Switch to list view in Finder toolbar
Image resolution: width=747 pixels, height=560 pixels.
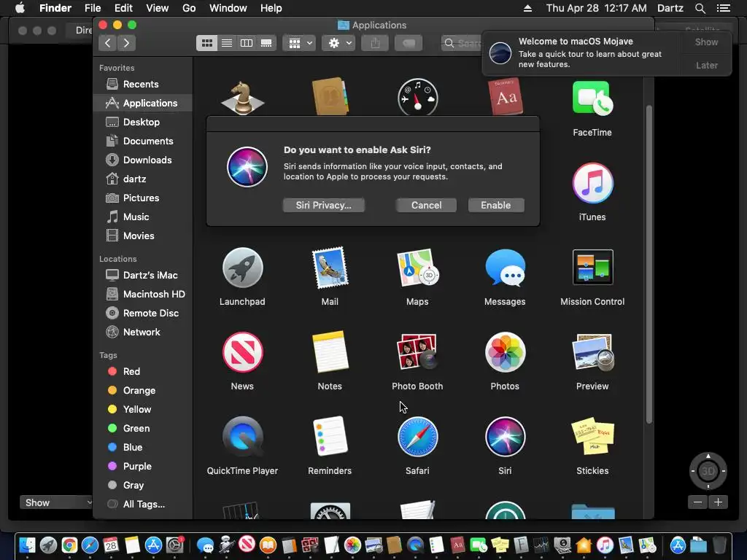coord(227,43)
